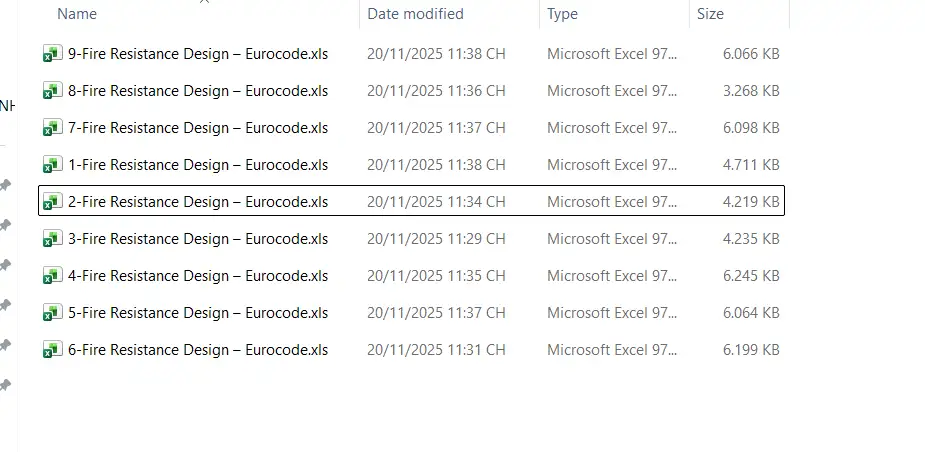The image size is (925, 452).
Task: Click Excel icon of 9-Fire Resistance Design file
Action: 53,54
